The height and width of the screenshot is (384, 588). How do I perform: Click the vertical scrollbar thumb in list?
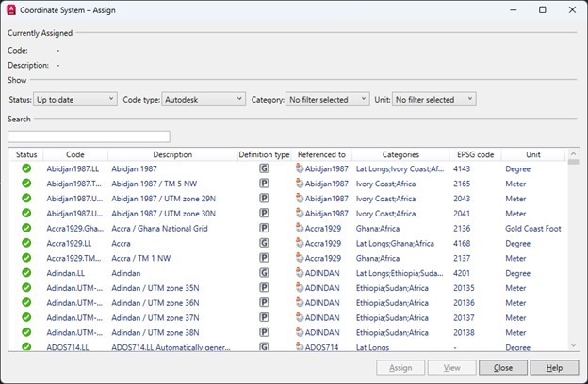coord(573,162)
